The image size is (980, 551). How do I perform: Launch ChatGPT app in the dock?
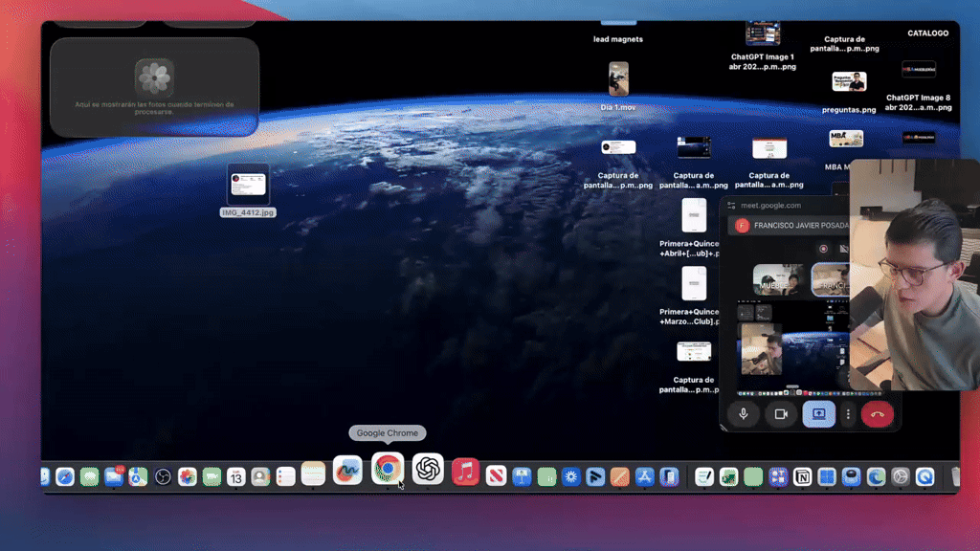point(428,469)
